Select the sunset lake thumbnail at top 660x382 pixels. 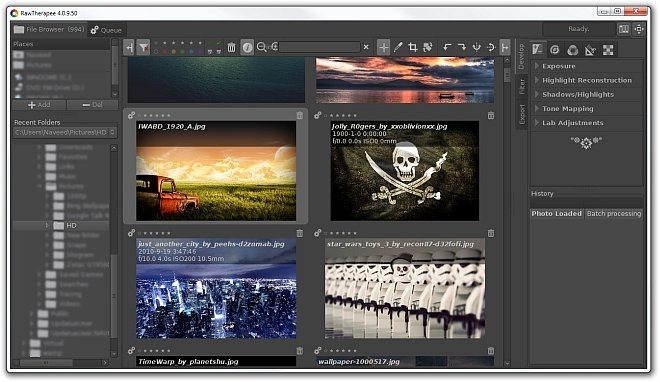[x=405, y=80]
